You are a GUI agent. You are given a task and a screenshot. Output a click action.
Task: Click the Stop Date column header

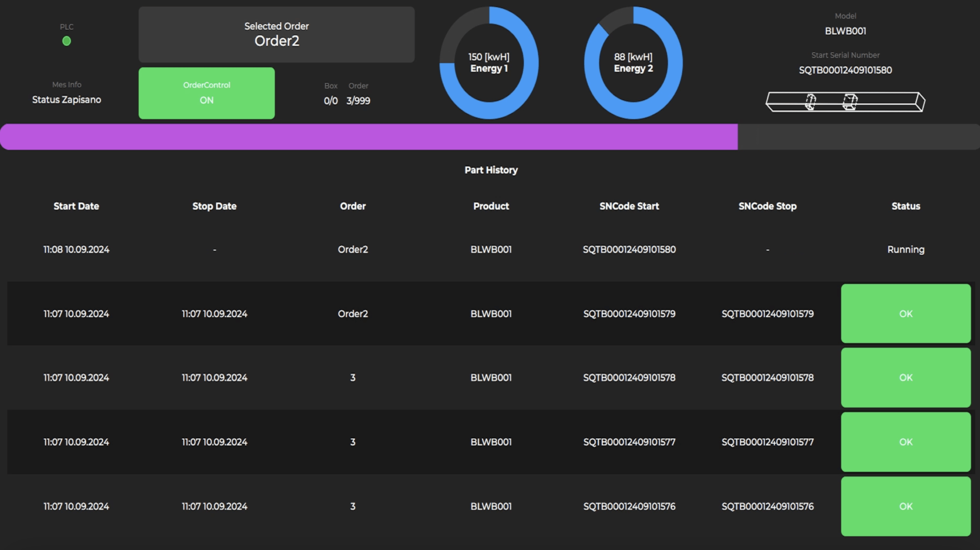(x=214, y=206)
